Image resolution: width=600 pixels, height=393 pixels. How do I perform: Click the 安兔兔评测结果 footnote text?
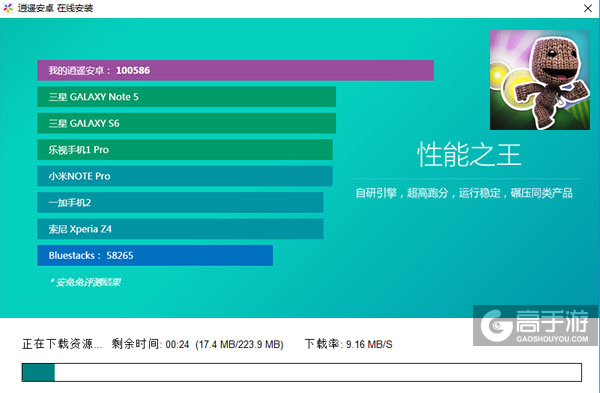click(x=86, y=282)
